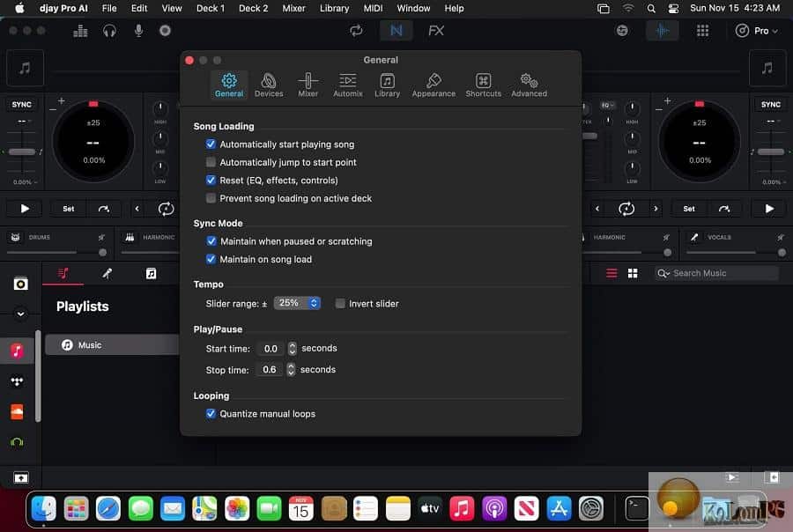Viewport: 793px width, 532px height.
Task: Start recording with the record icon
Action: coord(165,31)
